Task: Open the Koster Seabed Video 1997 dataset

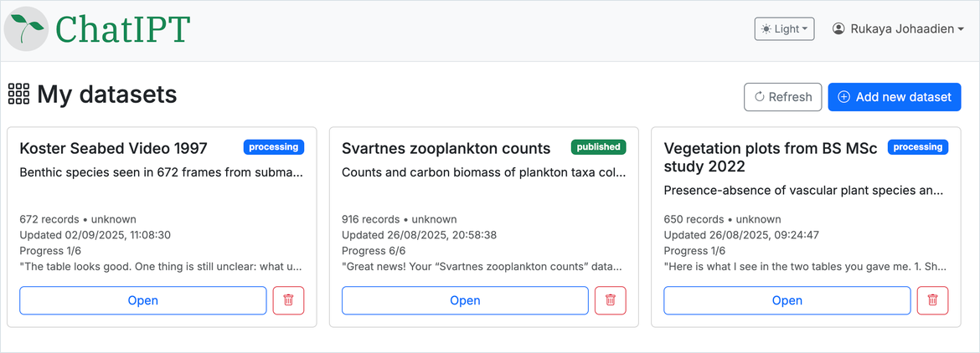Action: click(142, 300)
